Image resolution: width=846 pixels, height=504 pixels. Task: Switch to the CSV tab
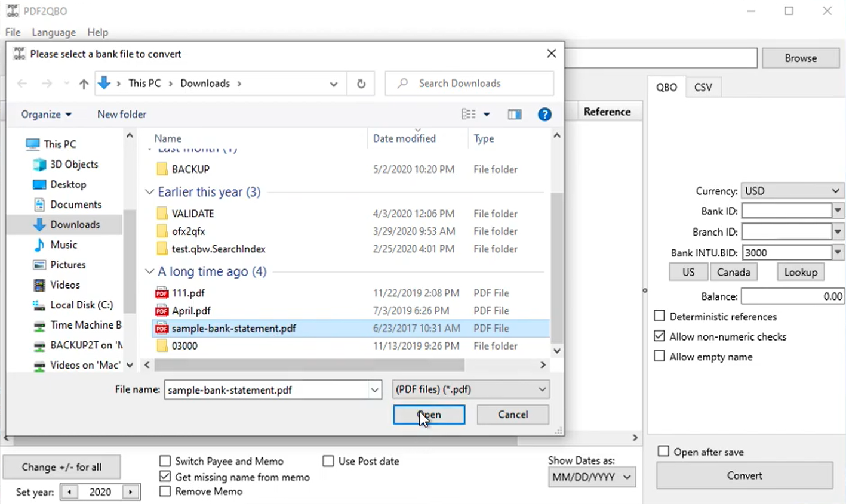[x=703, y=87]
